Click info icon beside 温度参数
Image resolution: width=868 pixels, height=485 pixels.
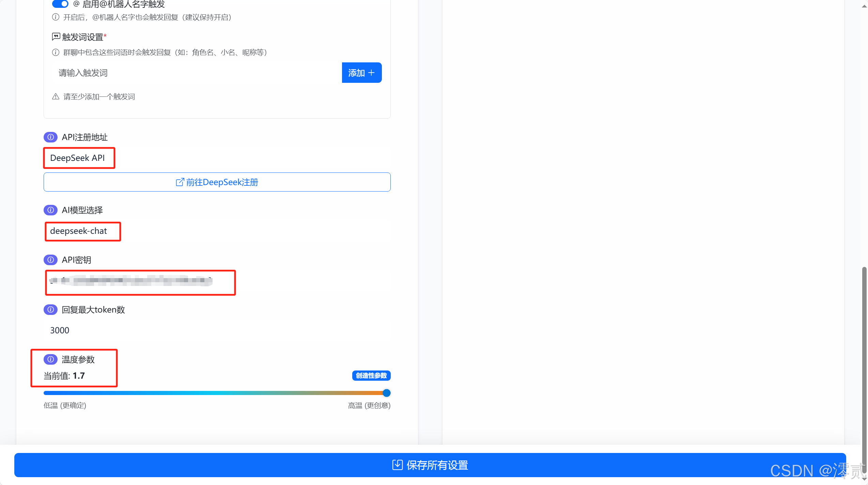[x=50, y=359]
